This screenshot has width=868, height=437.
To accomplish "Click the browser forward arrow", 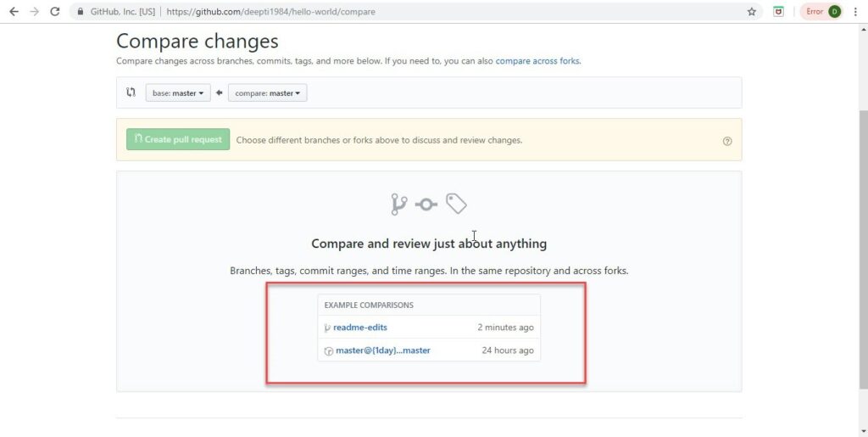I will tap(34, 11).
